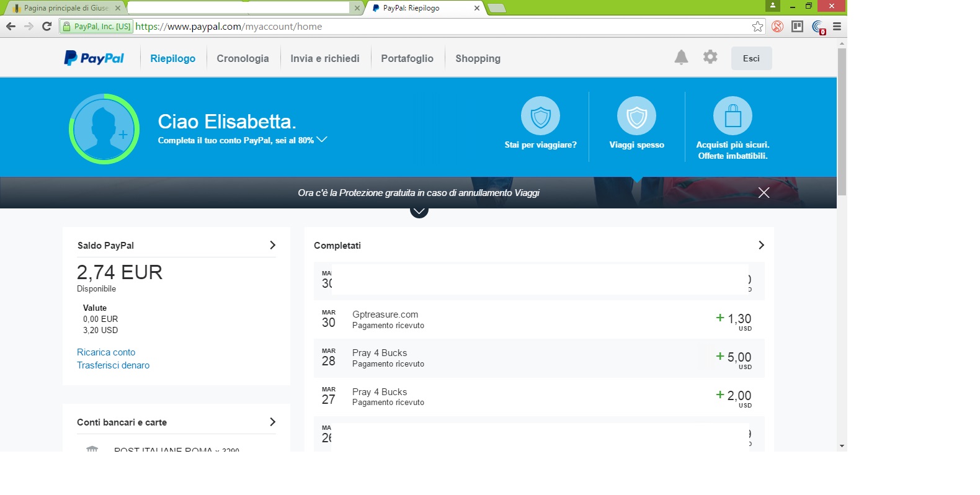Expand the banner with the down chevron

click(419, 212)
